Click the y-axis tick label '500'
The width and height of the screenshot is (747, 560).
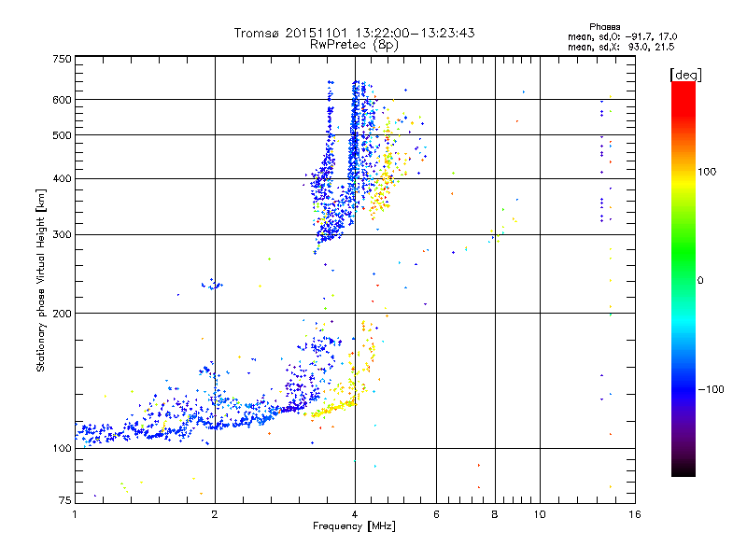pos(62,135)
